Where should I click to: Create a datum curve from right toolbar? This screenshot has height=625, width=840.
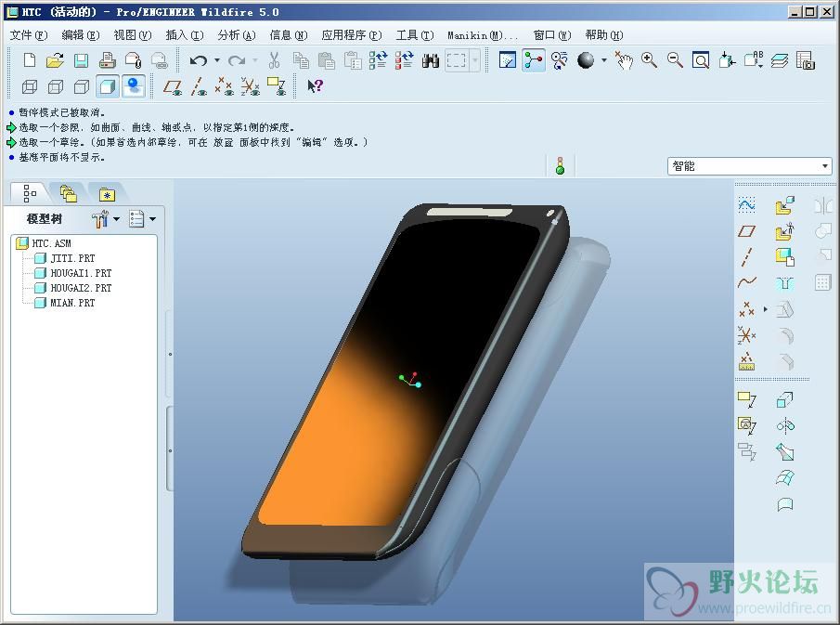747,282
